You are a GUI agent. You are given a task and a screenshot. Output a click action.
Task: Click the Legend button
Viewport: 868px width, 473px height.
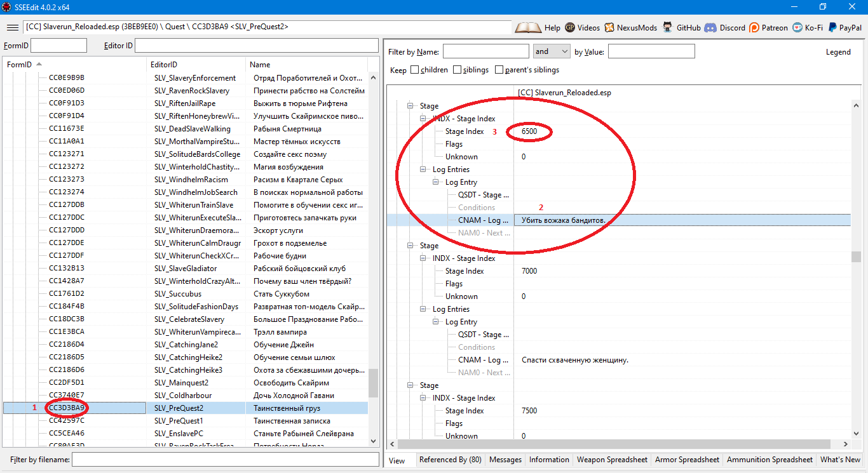click(837, 52)
